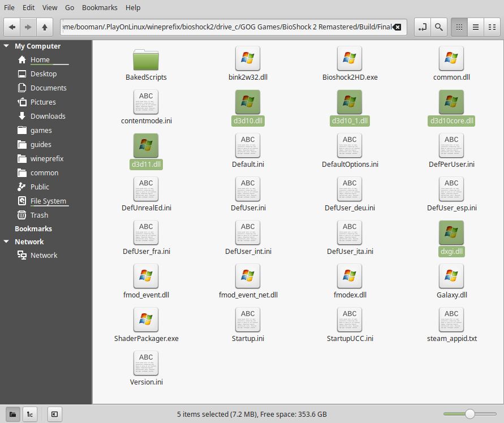Open Pictures in the sidebar
Screen dimensions: 504x423
tap(43, 102)
